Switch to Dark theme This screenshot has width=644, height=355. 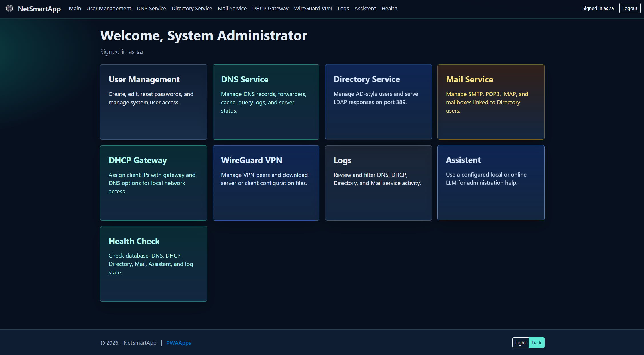[536, 343]
